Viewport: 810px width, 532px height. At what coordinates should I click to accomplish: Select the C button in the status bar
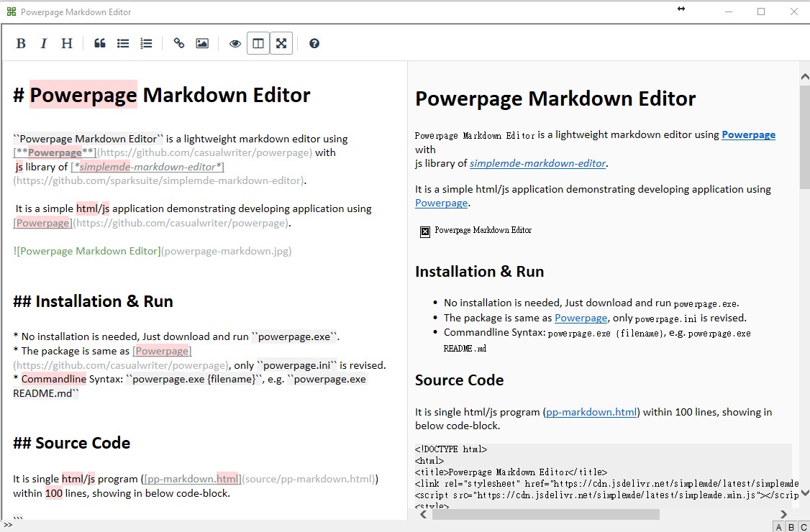[804, 527]
